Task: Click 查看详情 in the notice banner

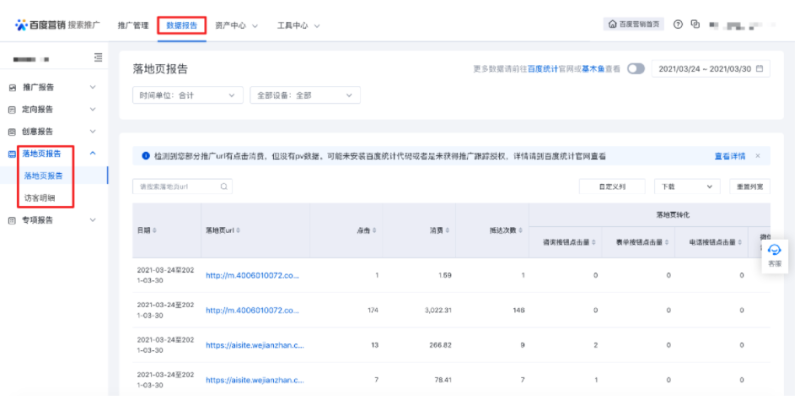Action: coord(730,156)
